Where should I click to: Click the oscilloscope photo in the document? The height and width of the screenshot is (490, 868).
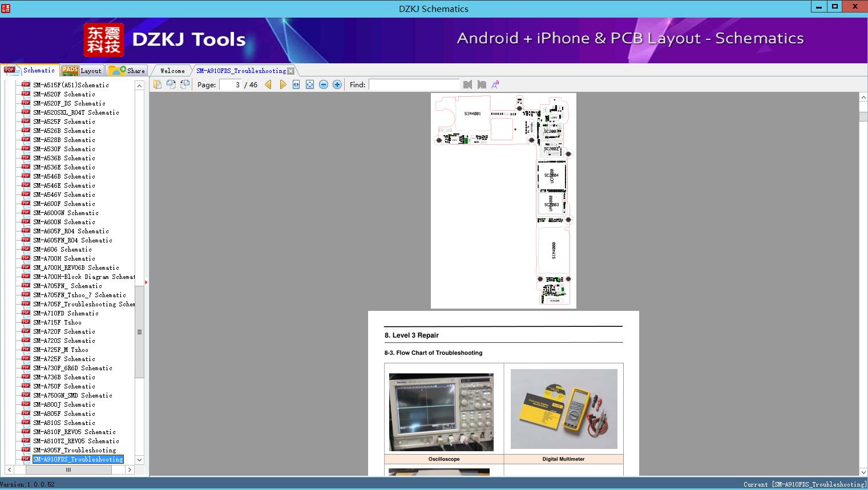[x=441, y=412]
